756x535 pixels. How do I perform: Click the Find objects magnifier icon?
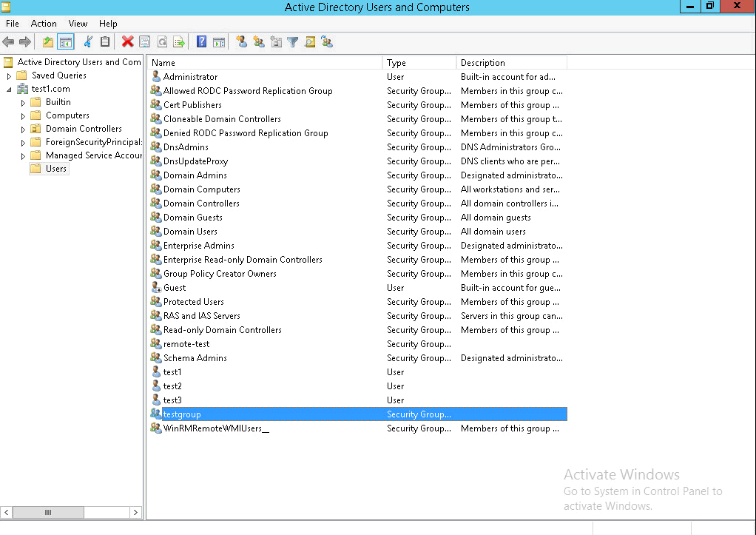tap(310, 42)
